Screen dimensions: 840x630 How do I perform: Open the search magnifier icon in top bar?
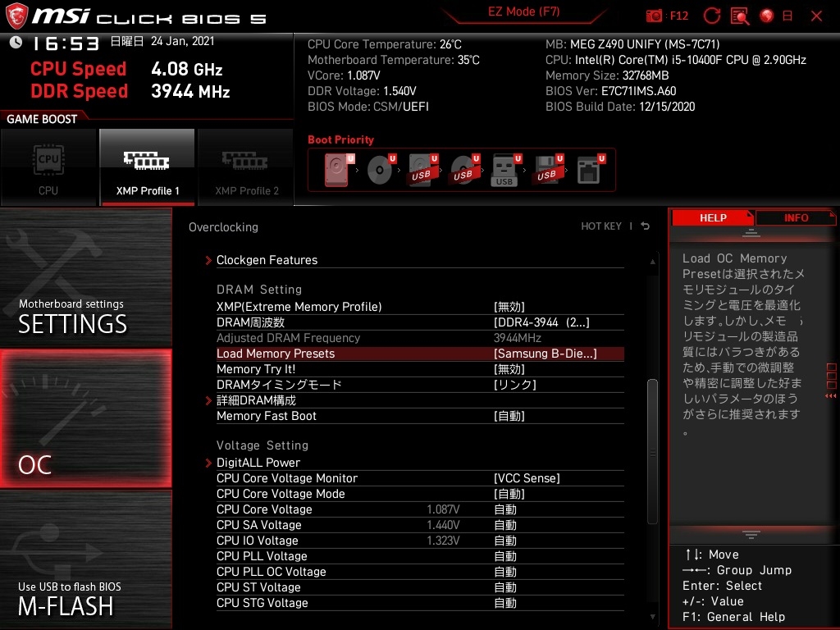point(739,16)
